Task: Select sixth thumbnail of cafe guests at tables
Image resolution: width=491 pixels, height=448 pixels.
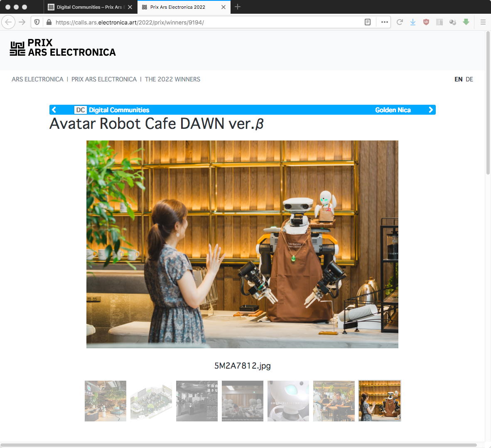Action: coord(334,401)
